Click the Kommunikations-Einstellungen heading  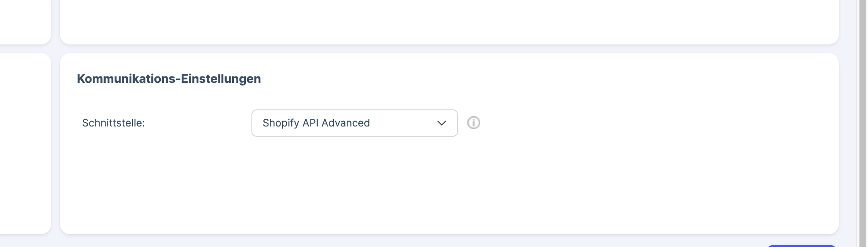[169, 79]
